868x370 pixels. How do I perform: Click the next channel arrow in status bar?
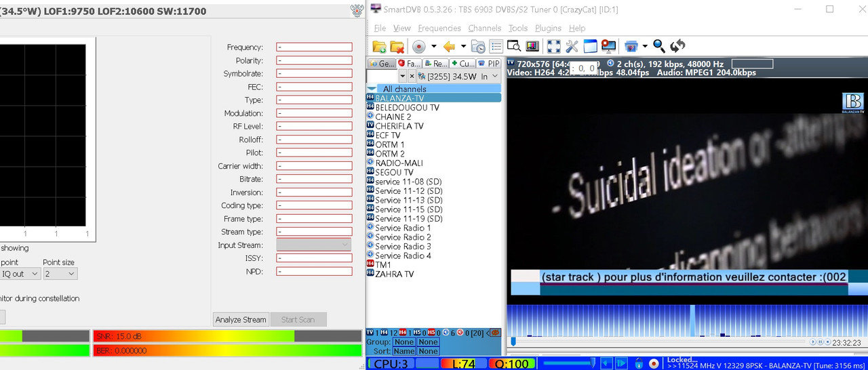621,363
